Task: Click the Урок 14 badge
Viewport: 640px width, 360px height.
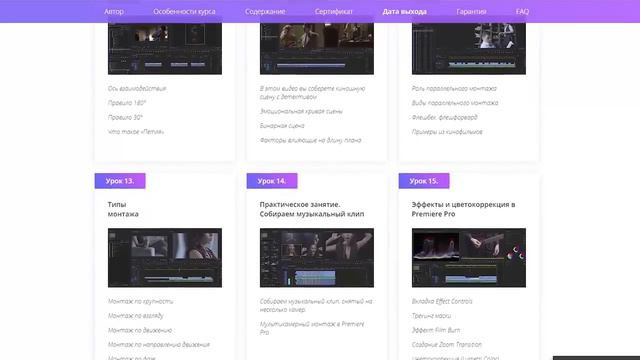Action: pos(272,181)
